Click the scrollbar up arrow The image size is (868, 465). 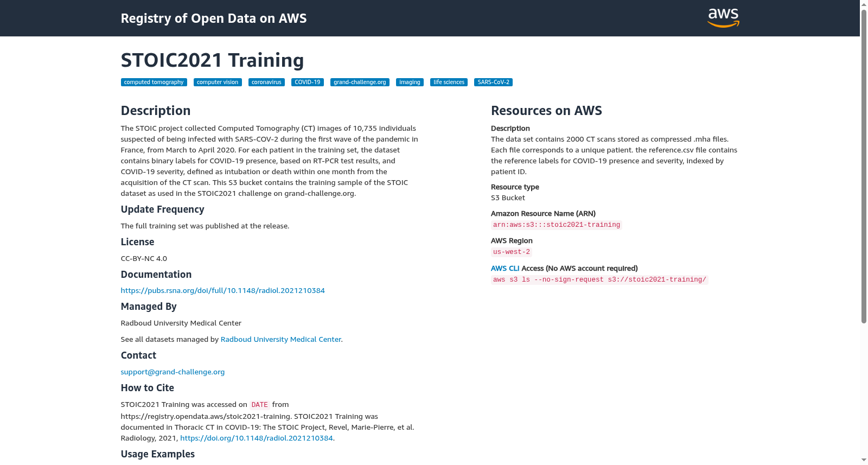coord(864,4)
